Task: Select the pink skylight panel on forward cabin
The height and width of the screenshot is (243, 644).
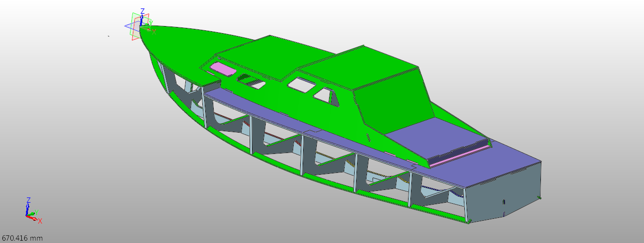Action: click(x=222, y=69)
